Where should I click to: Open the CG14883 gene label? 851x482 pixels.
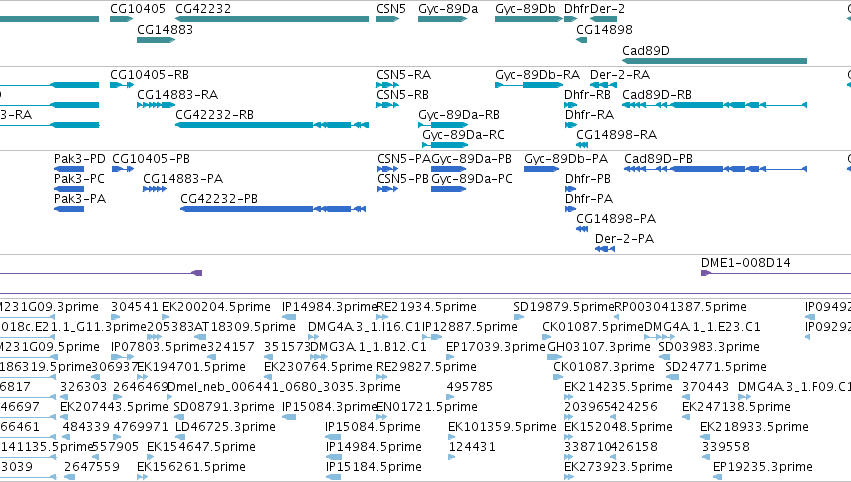click(165, 30)
